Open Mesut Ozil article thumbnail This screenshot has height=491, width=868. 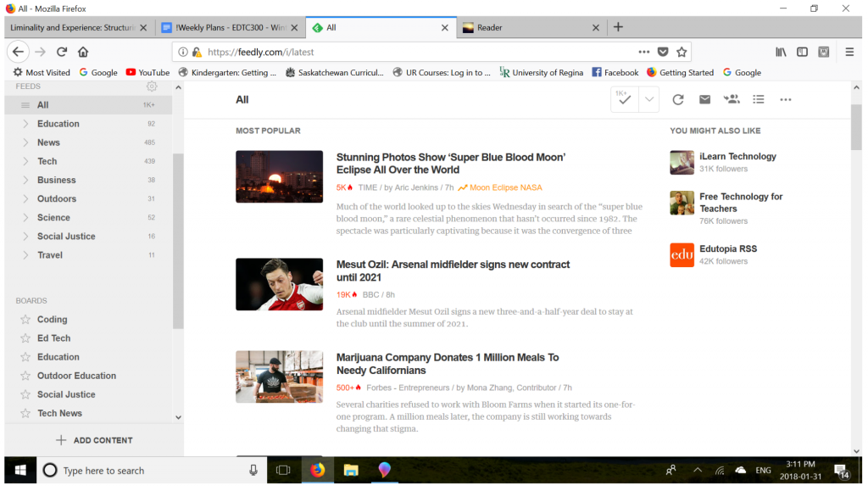pyautogui.click(x=279, y=285)
